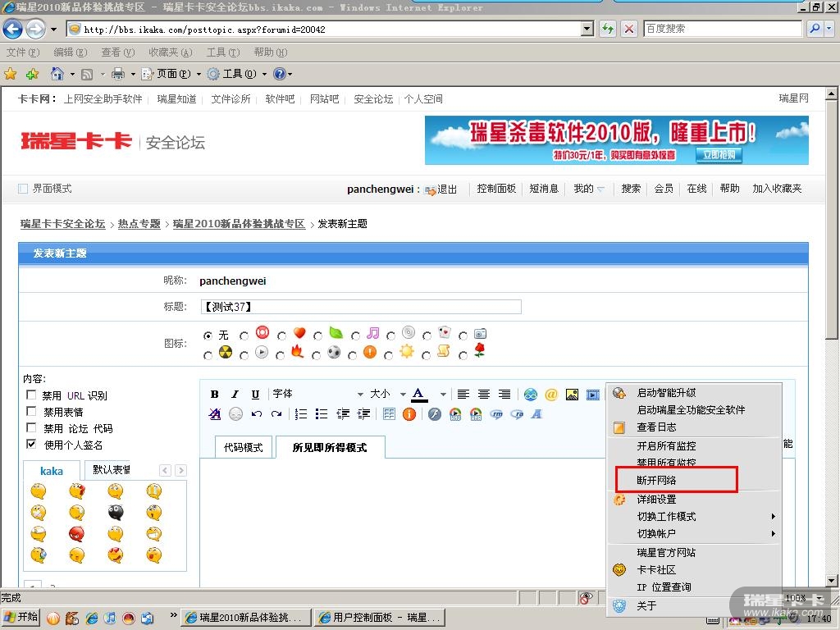Insert an email link with the @ icon

tap(550, 395)
